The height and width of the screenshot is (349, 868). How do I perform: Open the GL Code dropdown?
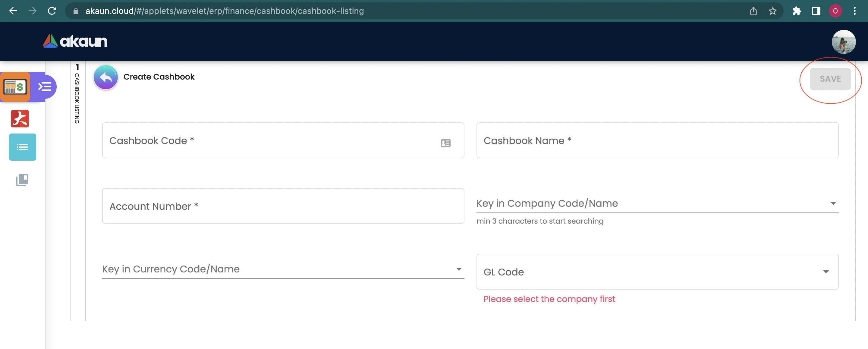pyautogui.click(x=657, y=272)
